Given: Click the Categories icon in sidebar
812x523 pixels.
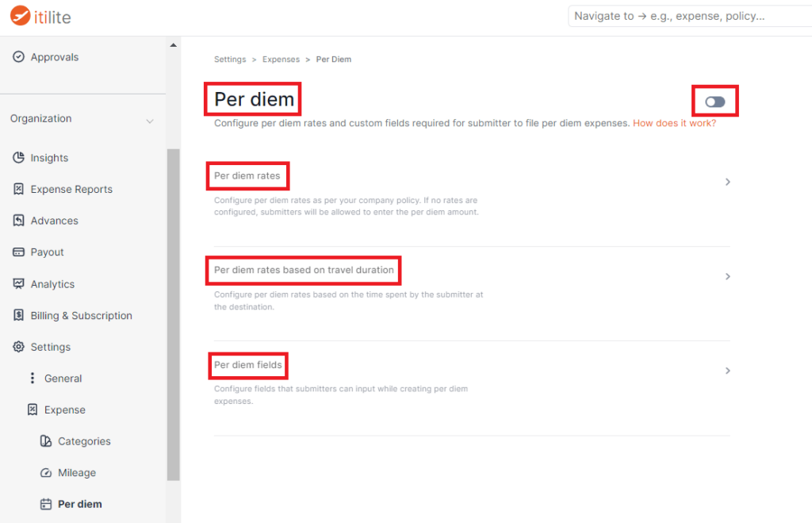Looking at the screenshot, I should coord(46,441).
